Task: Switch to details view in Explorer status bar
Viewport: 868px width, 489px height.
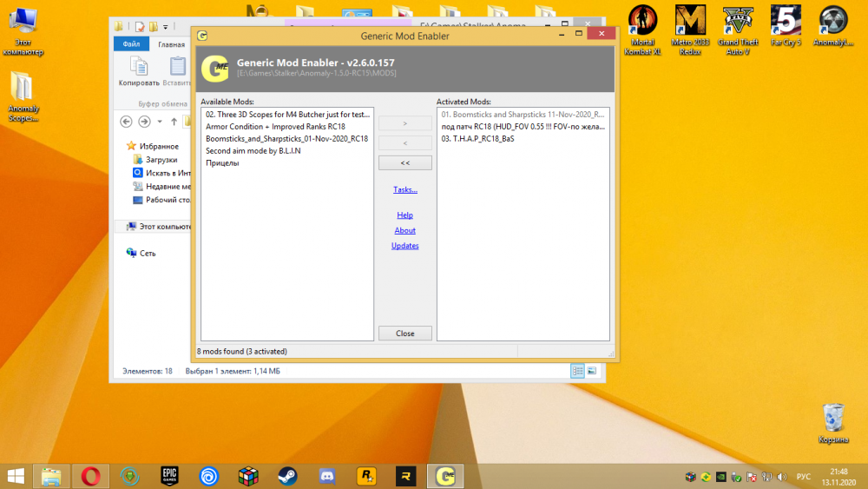Action: 578,371
